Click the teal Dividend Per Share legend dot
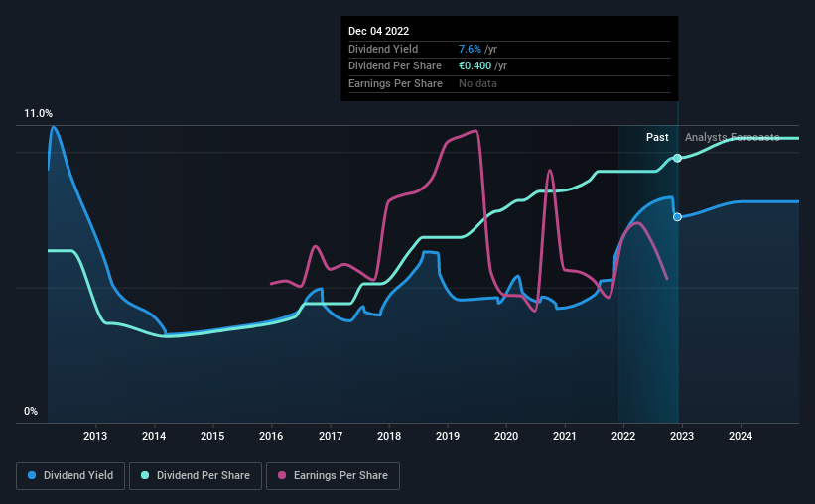 145,475
